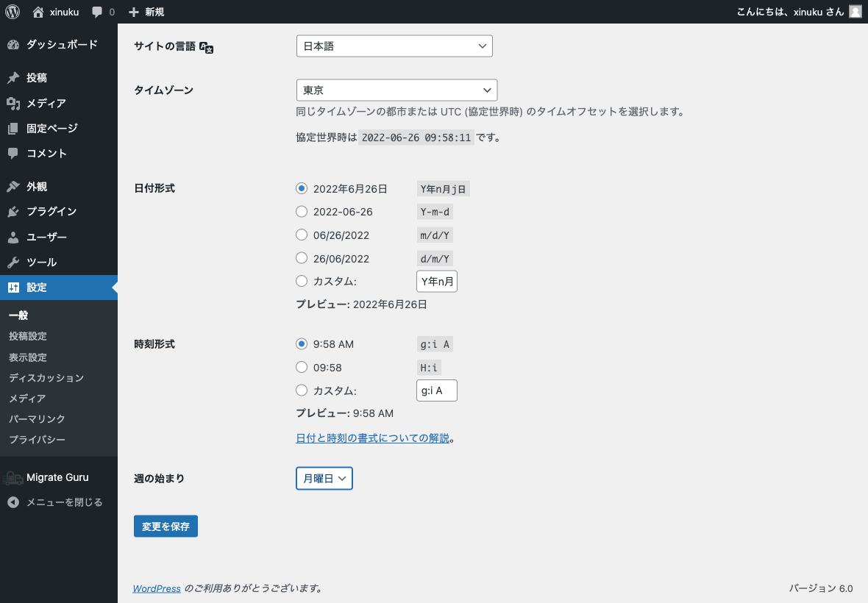868x603 pixels.
Task: Select the カスタム date format option
Action: [302, 281]
